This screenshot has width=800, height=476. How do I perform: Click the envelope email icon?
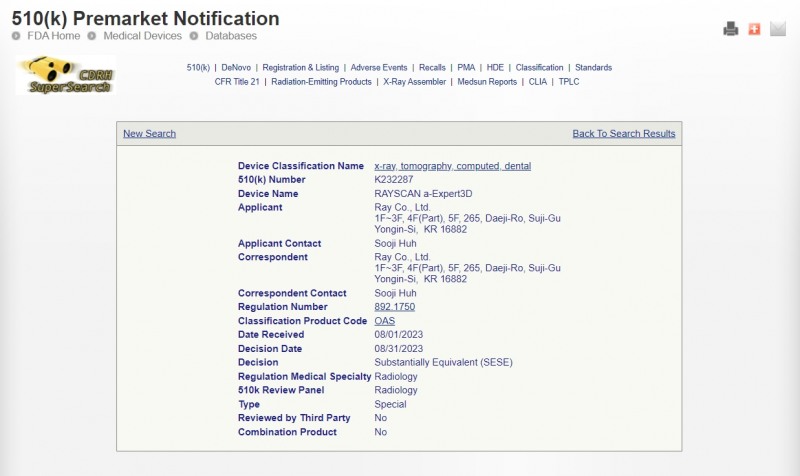pos(778,29)
